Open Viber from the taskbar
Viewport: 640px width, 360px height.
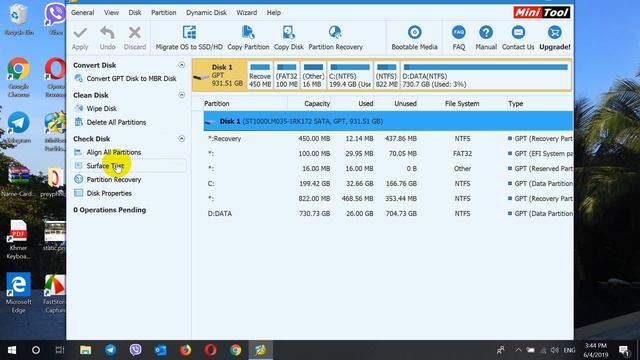tap(136, 350)
